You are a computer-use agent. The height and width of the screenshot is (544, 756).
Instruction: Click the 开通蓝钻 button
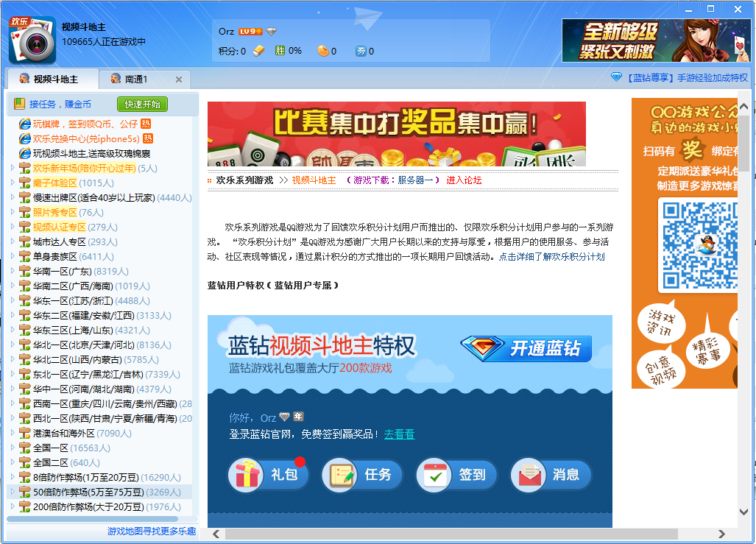526,348
